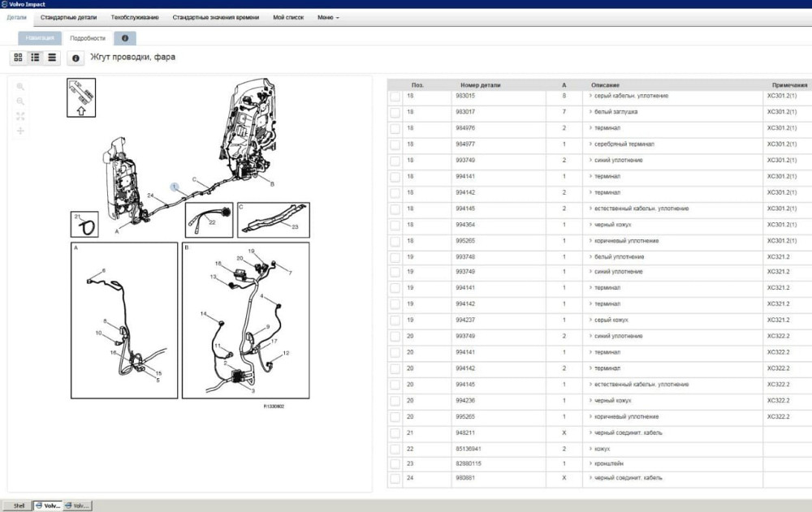The image size is (812, 512).
Task: Switch to the Навигация tab
Action: 40,38
